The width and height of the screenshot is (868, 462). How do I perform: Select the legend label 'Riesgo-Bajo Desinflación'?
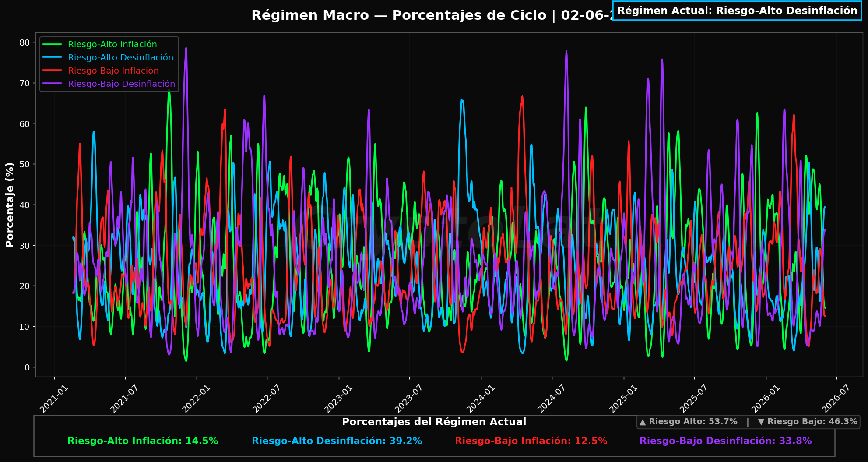[x=122, y=84]
